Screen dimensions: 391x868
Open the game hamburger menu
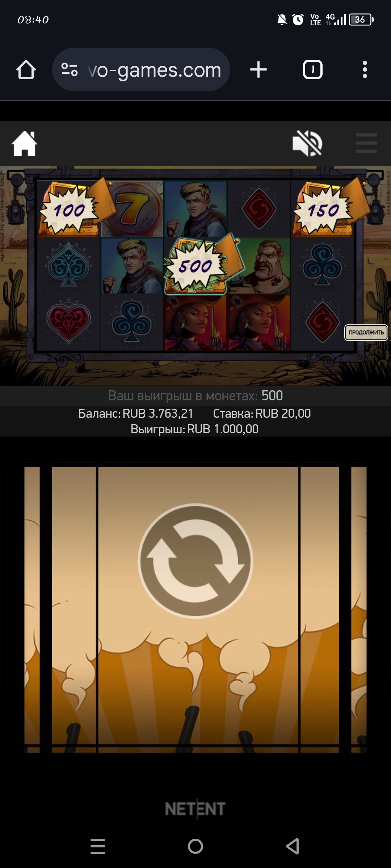366,143
